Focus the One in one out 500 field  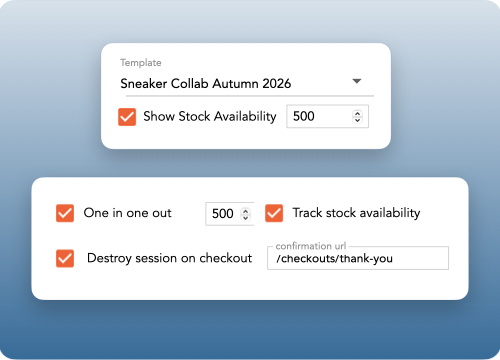click(230, 214)
